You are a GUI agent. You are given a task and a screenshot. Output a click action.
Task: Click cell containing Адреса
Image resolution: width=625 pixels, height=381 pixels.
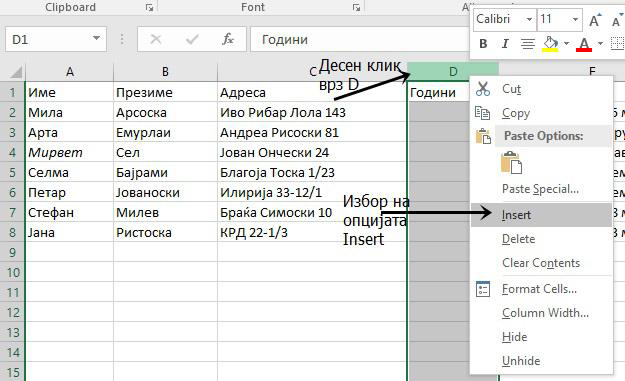(312, 92)
